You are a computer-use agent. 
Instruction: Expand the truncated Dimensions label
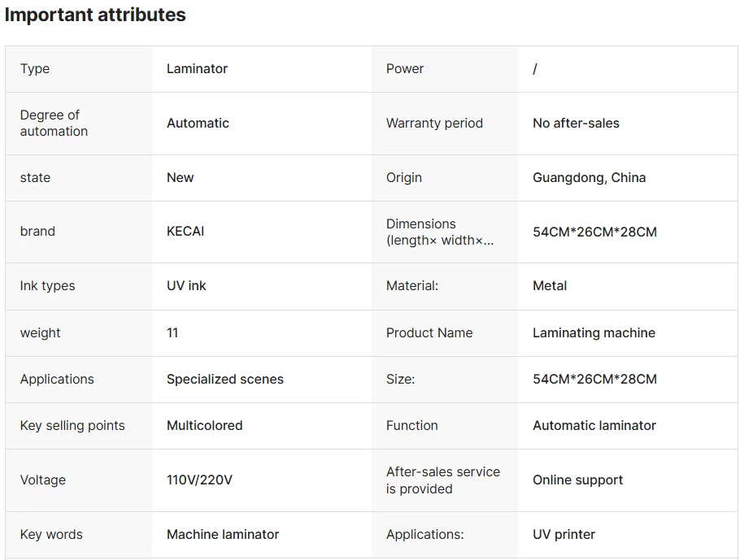440,232
